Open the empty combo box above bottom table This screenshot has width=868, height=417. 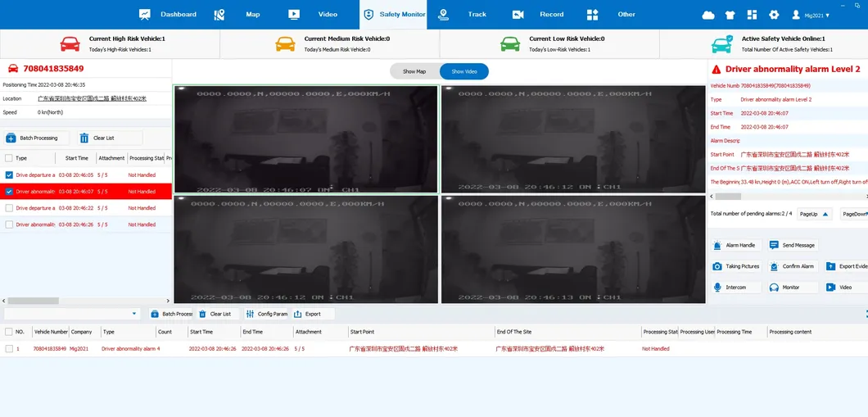click(72, 314)
